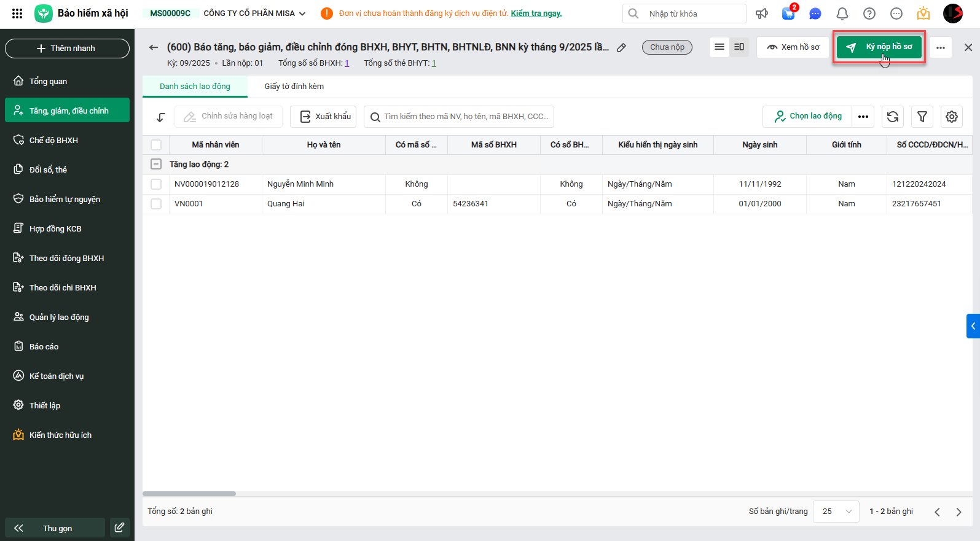This screenshot has width=980, height=541.
Task: Open the shopping cart icon
Action: click(788, 14)
